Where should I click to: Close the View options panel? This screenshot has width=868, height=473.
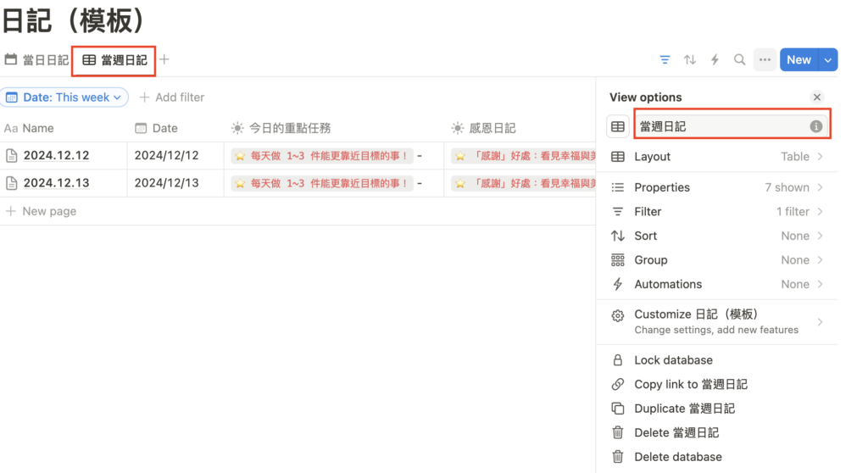click(816, 97)
